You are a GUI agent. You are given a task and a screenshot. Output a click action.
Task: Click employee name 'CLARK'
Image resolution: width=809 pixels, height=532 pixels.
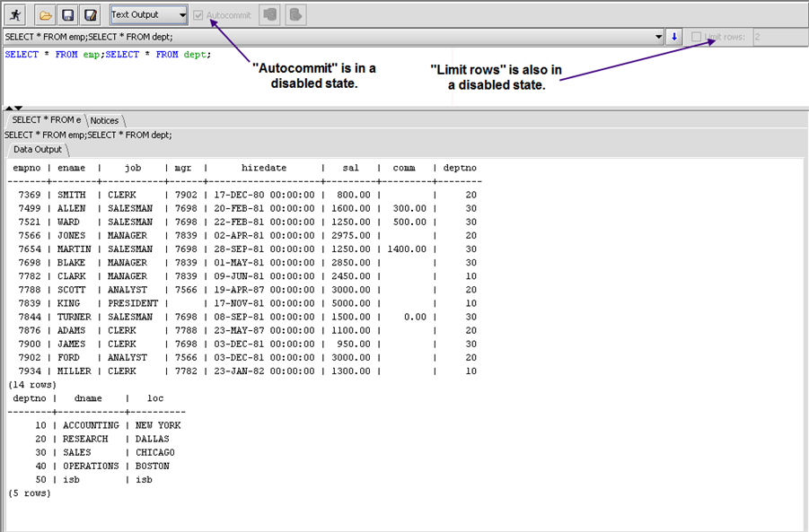click(71, 276)
